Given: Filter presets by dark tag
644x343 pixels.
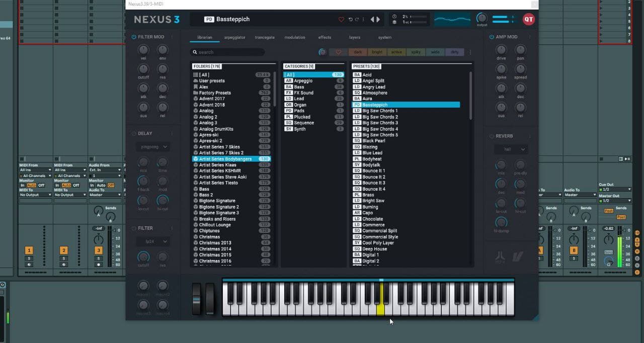Looking at the screenshot, I should (358, 52).
